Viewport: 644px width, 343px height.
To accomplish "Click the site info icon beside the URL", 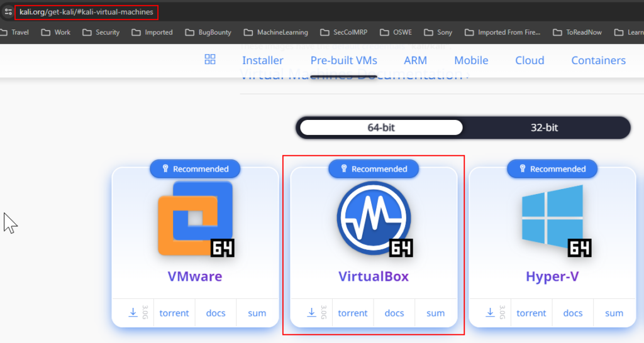I will point(8,12).
